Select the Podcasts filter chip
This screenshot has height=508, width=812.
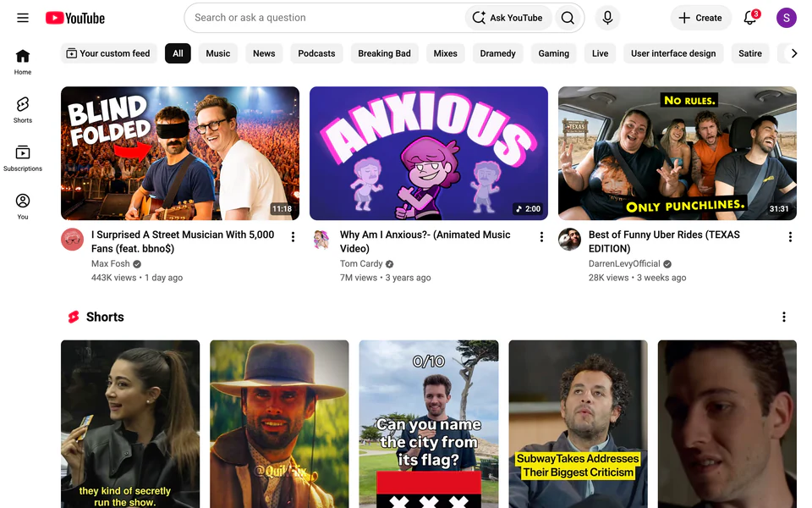click(x=316, y=53)
